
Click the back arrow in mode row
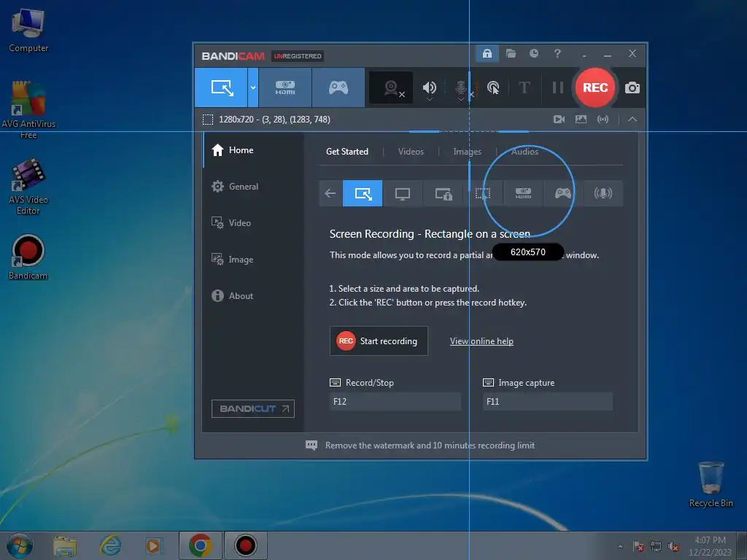(330, 193)
